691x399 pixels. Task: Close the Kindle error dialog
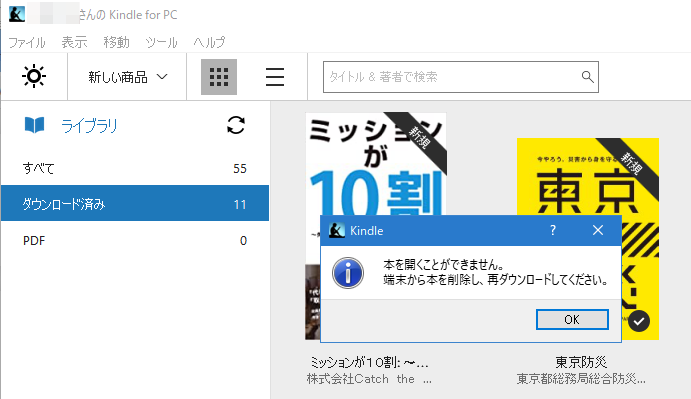coord(598,230)
